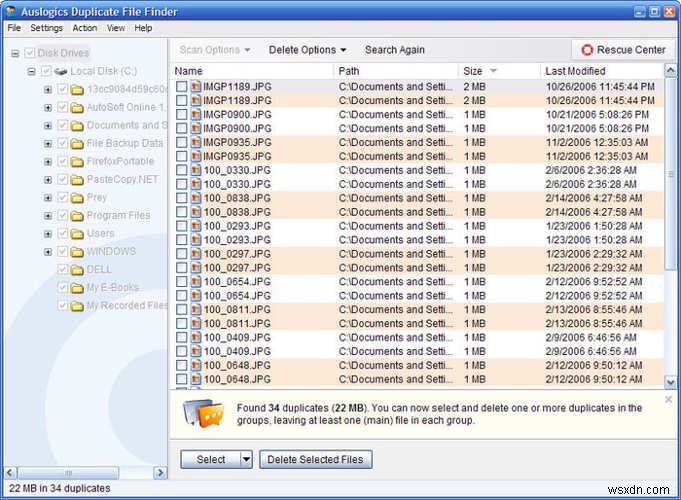Click the Local Disk (C:) drive icon
The image size is (681, 500).
click(61, 71)
